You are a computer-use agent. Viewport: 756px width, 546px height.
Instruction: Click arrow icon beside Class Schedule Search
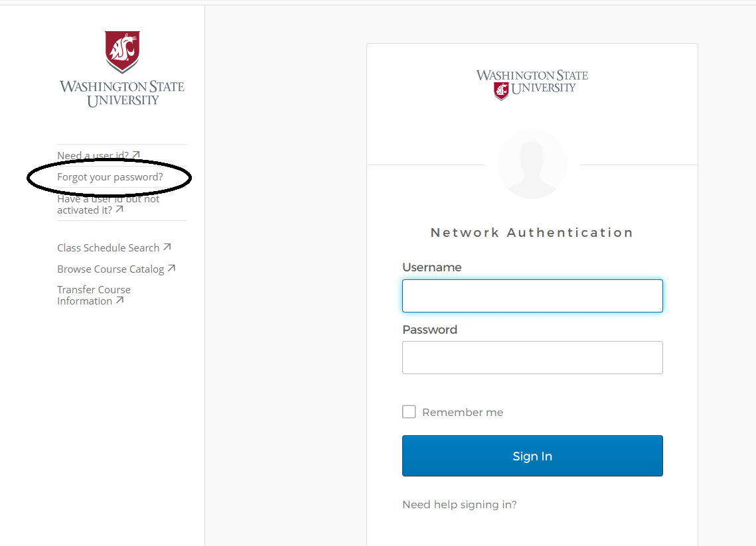(x=167, y=247)
